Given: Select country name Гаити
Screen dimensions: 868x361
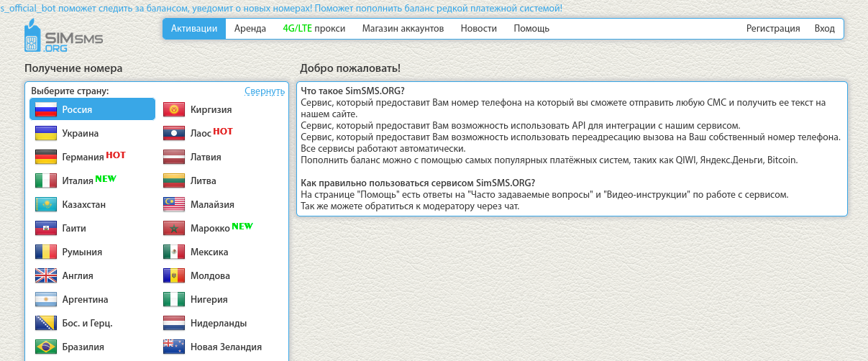Looking at the screenshot, I should pyautogui.click(x=74, y=228).
